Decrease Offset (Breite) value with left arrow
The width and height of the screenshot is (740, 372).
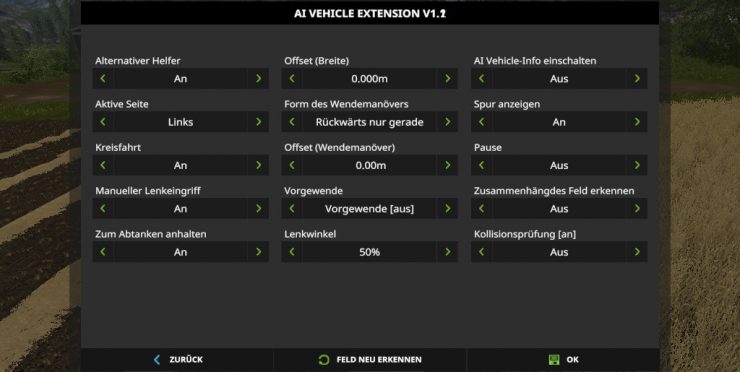[x=292, y=79]
